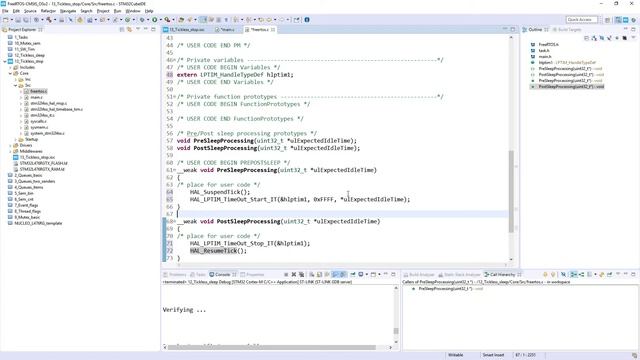
Task: Open the Open Perspective icon near Quick Access
Action: point(607,20)
